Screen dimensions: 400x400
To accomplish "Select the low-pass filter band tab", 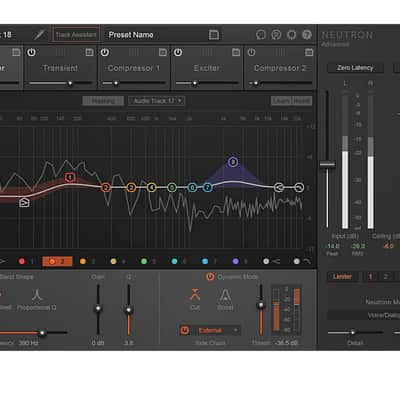I will tap(302, 262).
